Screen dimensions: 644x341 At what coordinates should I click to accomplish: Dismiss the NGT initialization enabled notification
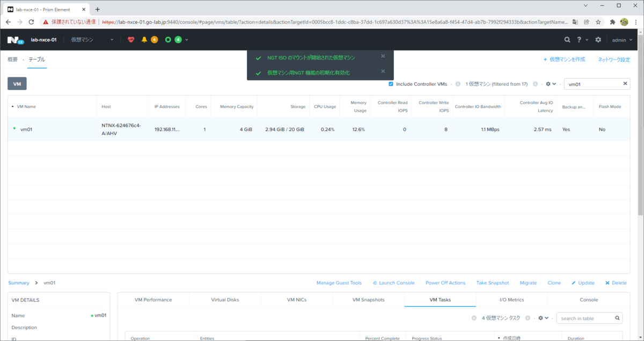click(x=383, y=71)
